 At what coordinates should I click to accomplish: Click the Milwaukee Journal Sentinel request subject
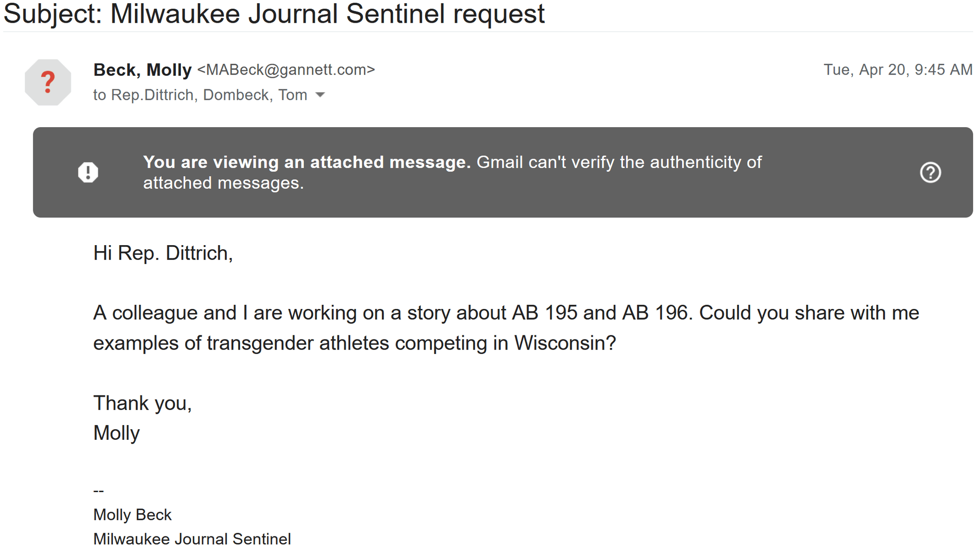click(274, 13)
